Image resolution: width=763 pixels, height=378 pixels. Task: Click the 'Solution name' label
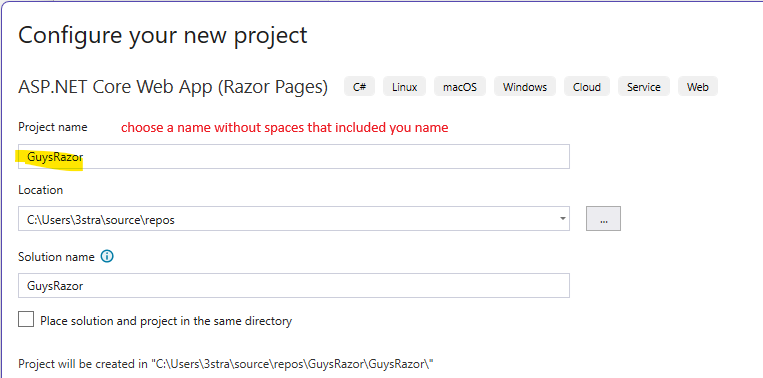click(56, 256)
